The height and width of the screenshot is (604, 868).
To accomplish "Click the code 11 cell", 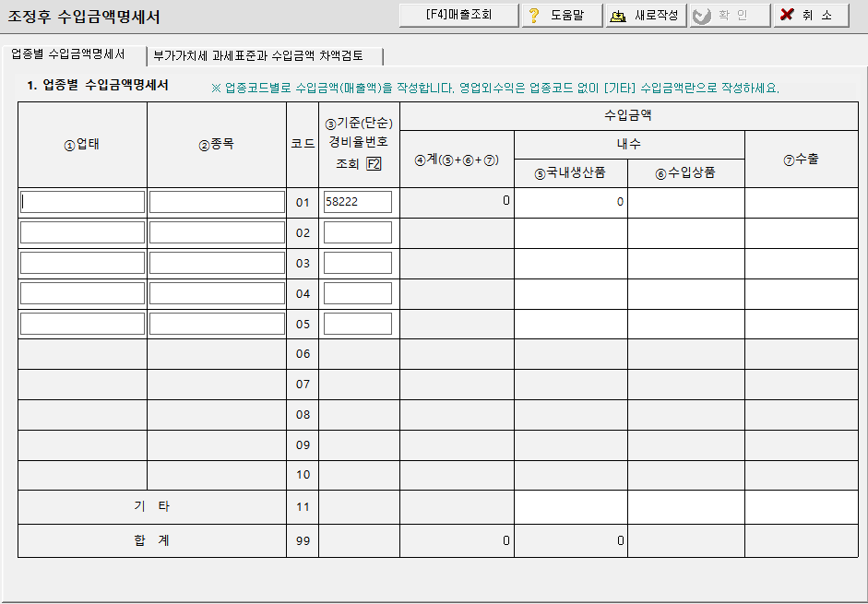I will pos(303,507).
